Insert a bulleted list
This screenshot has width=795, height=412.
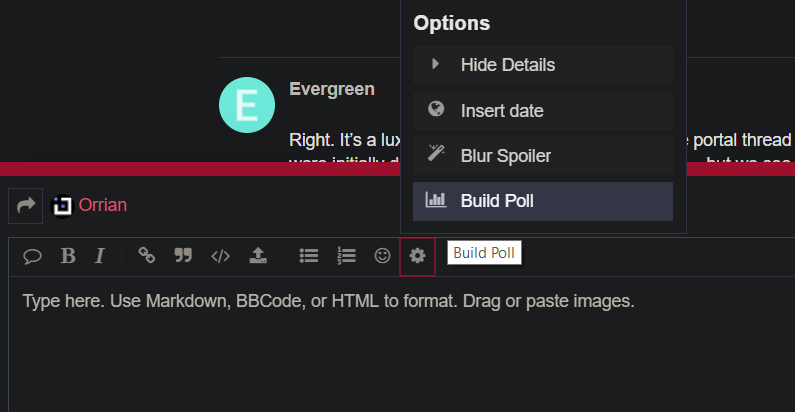pos(309,256)
